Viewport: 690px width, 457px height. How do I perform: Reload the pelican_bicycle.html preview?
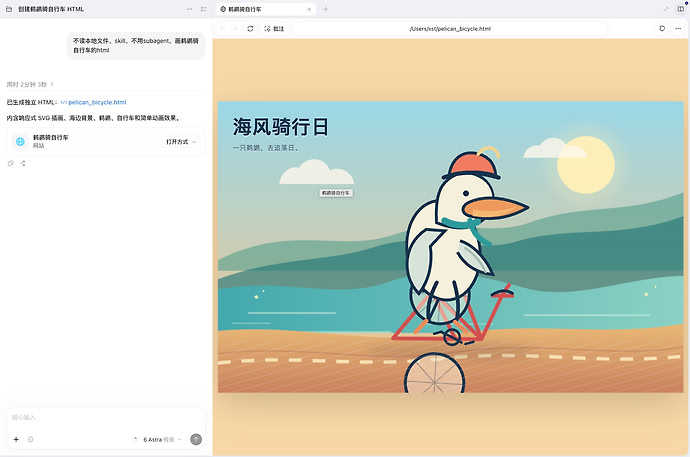coord(250,29)
